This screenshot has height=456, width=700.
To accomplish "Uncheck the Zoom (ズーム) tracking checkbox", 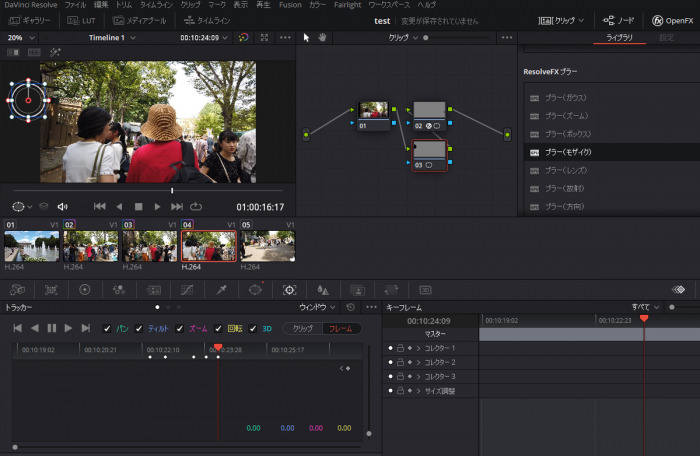I will pos(179,329).
